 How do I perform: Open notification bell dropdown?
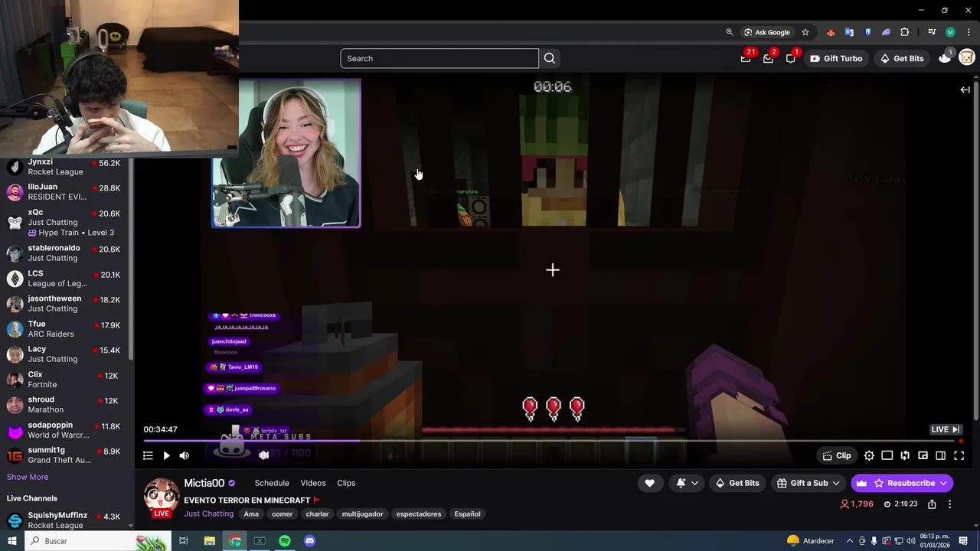pyautogui.click(x=687, y=483)
